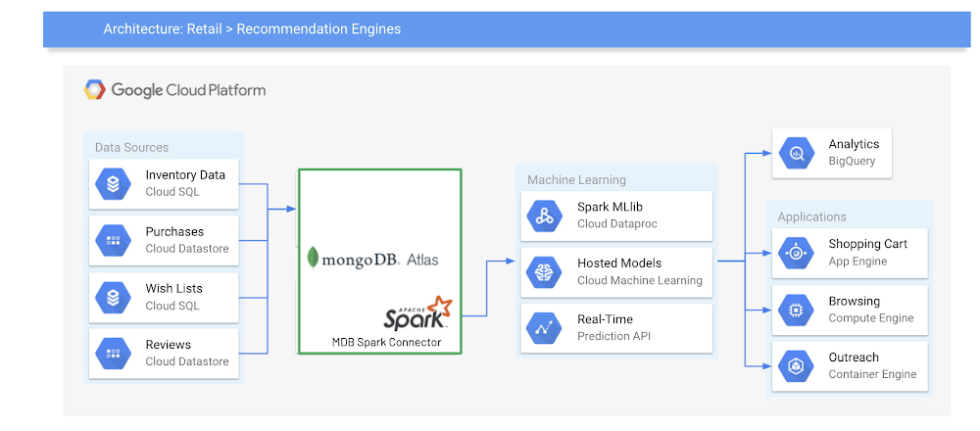
Task: Click the "App Engine" subtitle
Action: [x=857, y=262]
